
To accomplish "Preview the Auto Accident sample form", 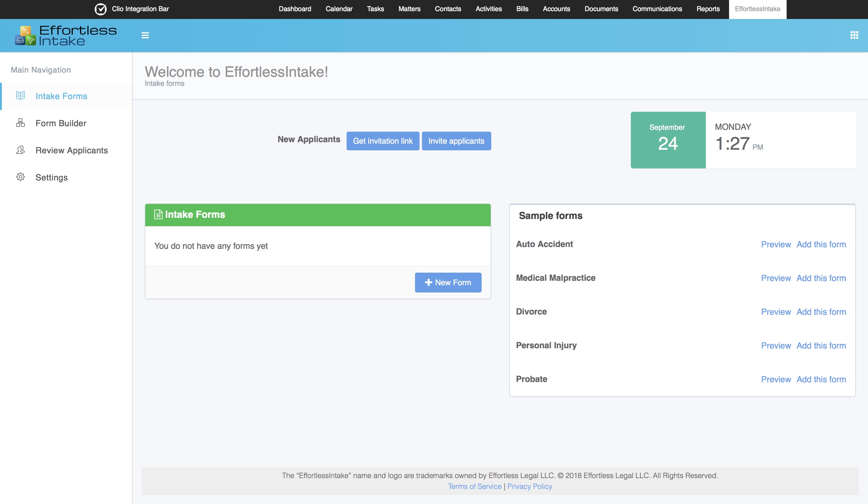I will pyautogui.click(x=776, y=244).
